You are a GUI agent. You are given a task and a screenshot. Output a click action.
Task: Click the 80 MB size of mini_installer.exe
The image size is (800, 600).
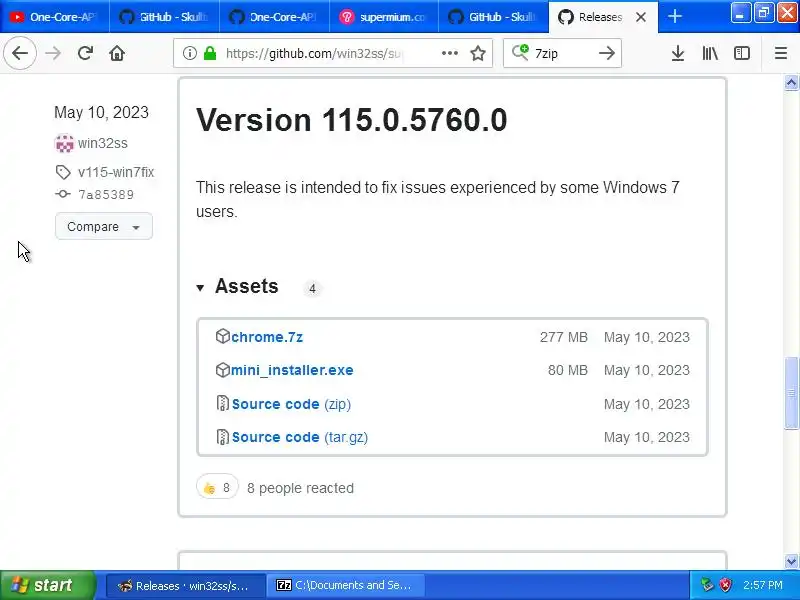tap(567, 370)
